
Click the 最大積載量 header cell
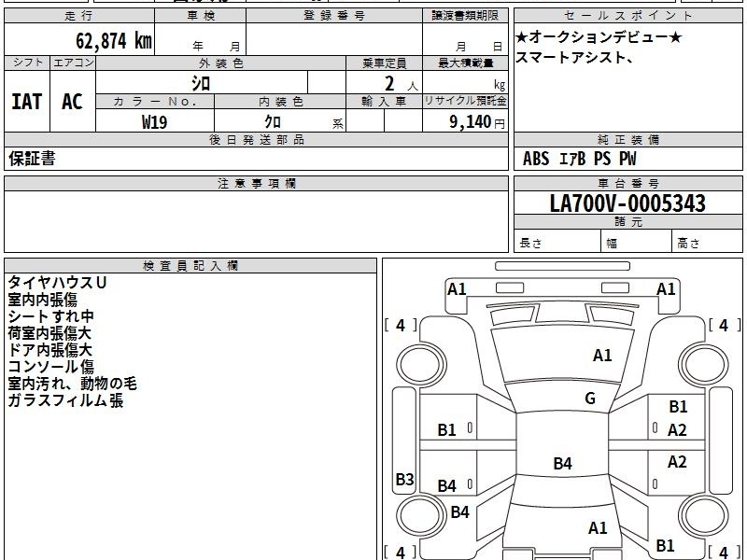click(465, 63)
